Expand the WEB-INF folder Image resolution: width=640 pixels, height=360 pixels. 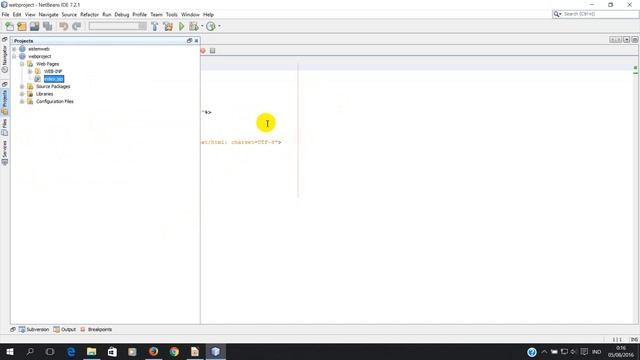[30, 71]
